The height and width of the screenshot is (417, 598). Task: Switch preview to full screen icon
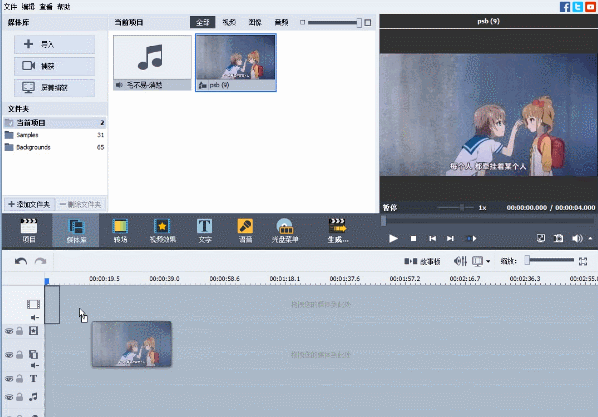pos(541,238)
